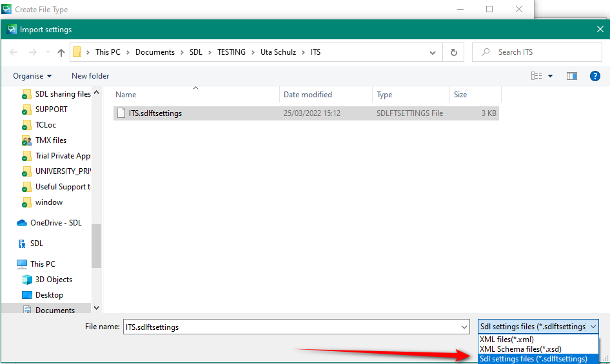Screen dimensions: 610x364
Task: Select 'Documents' in the address path
Action: [x=155, y=52]
